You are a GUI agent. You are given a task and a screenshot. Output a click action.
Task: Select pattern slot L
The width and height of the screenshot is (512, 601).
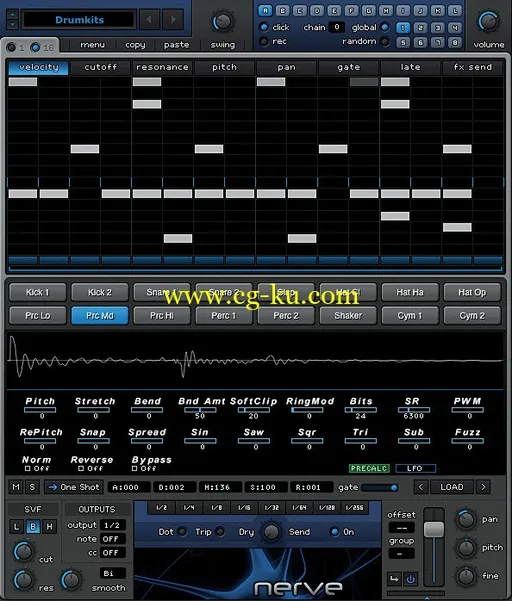pyautogui.click(x=455, y=11)
